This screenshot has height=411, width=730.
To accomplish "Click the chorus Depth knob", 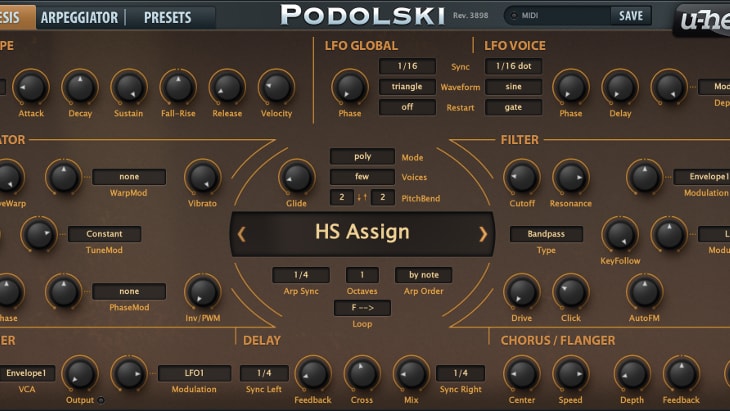I will (632, 374).
